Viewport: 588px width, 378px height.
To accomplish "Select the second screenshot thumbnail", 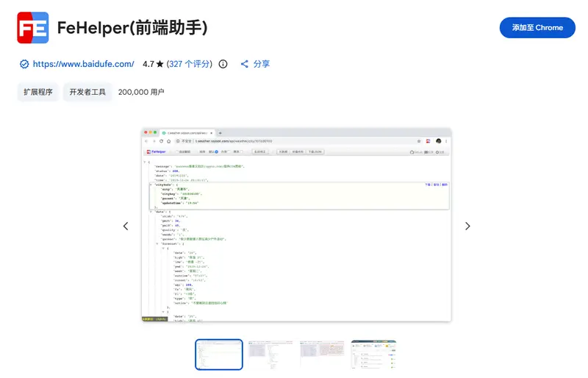I will 270,354.
